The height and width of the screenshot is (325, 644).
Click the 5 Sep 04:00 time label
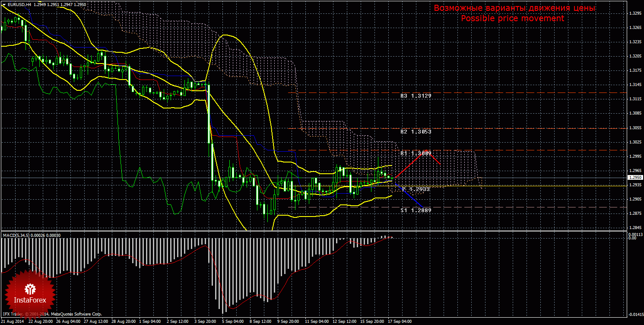pos(233,322)
